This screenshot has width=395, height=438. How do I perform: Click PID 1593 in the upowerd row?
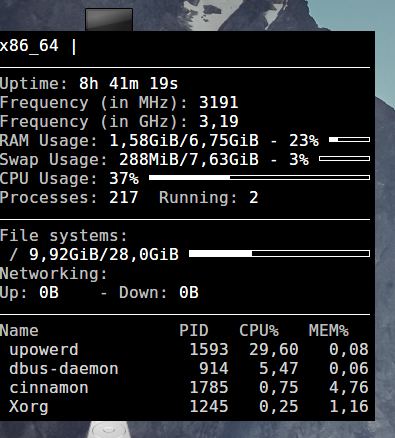pyautogui.click(x=209, y=350)
